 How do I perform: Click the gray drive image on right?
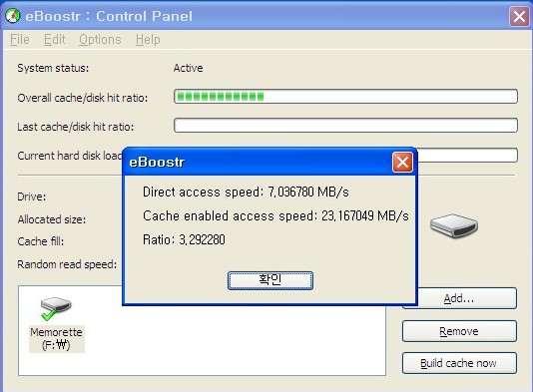click(x=454, y=225)
